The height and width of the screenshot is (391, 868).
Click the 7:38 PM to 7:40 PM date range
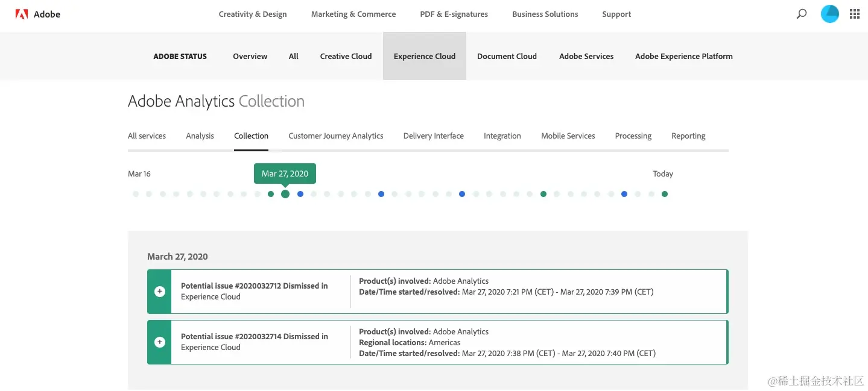point(559,353)
